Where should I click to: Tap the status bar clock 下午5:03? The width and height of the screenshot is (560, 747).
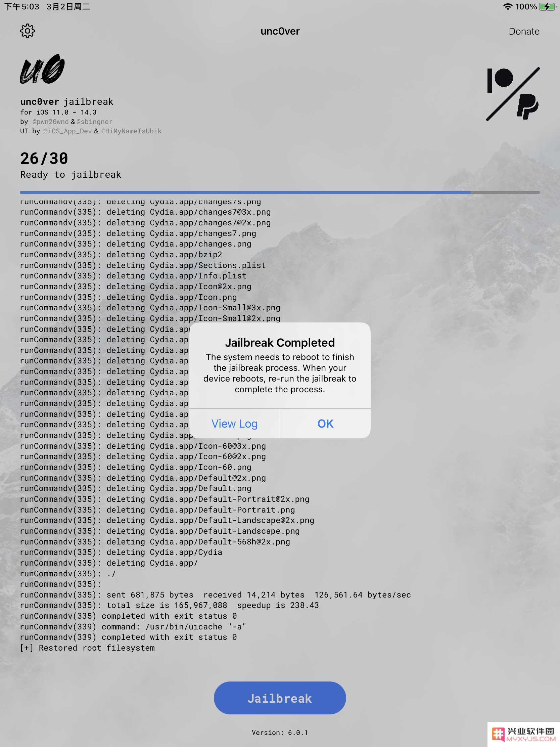click(x=21, y=6)
